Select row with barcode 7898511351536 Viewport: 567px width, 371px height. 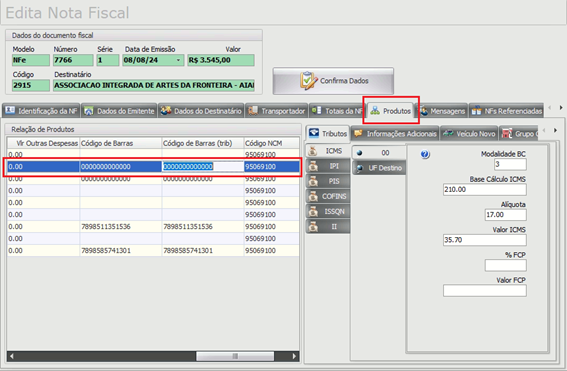pyautogui.click(x=153, y=227)
